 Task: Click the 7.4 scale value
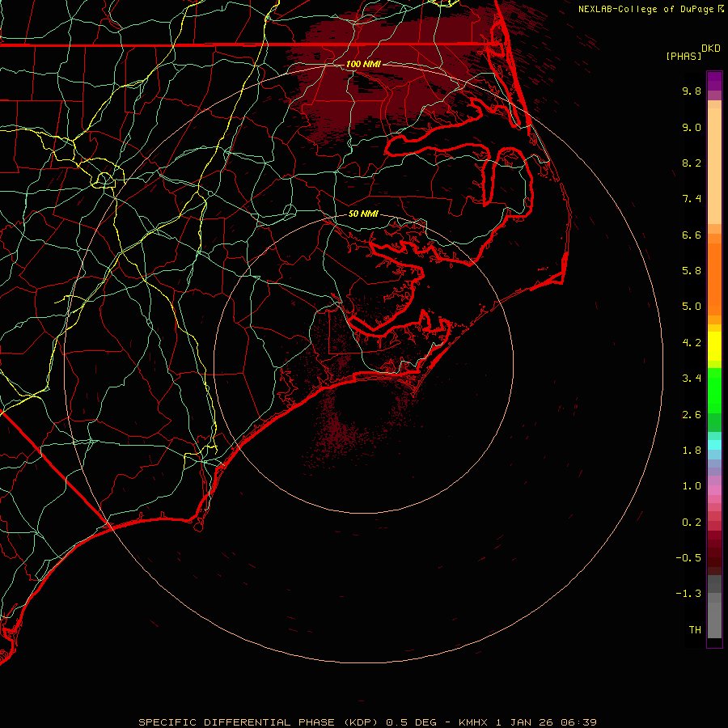692,199
